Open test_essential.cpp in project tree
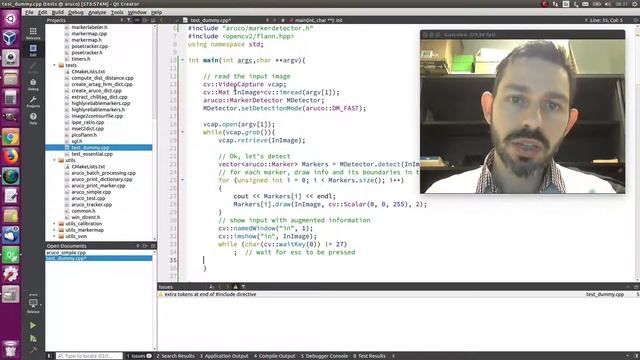 92,154
